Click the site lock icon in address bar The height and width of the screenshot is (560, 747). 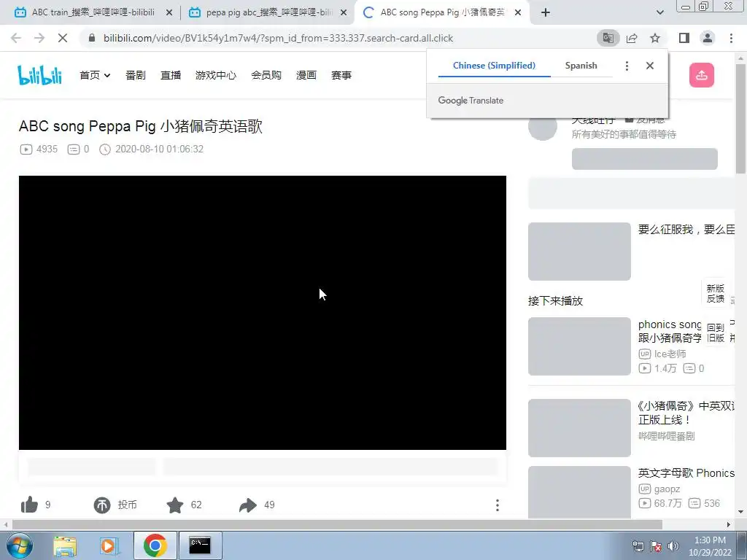[x=92, y=38]
